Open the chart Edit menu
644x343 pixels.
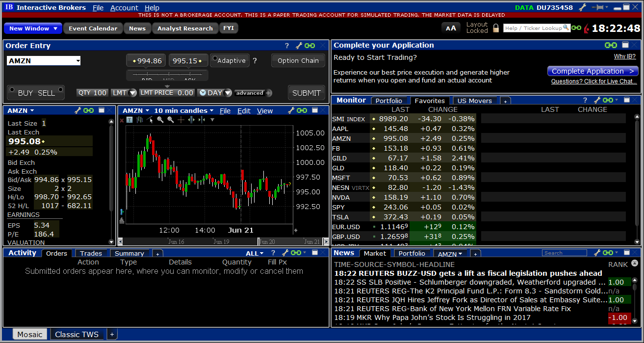pyautogui.click(x=244, y=111)
